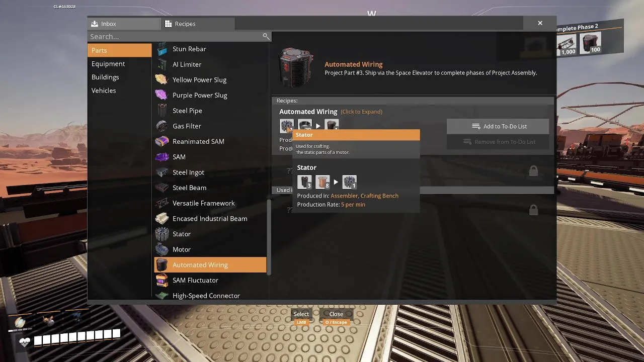This screenshot has height=362, width=644.
Task: Click the Versatile Framework text row
Action: (210, 203)
